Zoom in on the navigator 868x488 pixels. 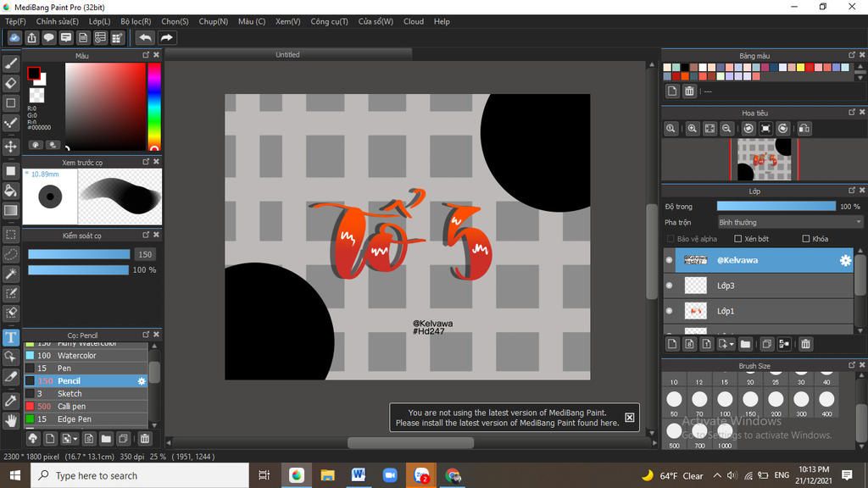pos(692,129)
